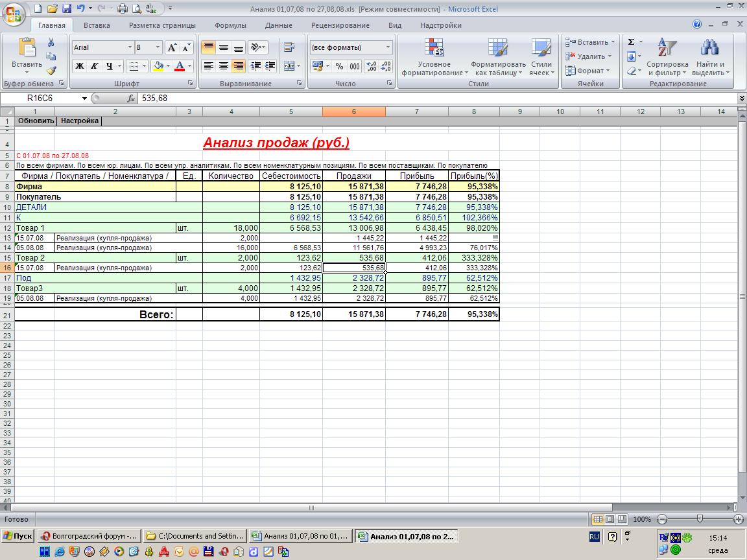Click the Найти и выделить binoculars
This screenshot has width=747, height=560.
click(x=710, y=58)
